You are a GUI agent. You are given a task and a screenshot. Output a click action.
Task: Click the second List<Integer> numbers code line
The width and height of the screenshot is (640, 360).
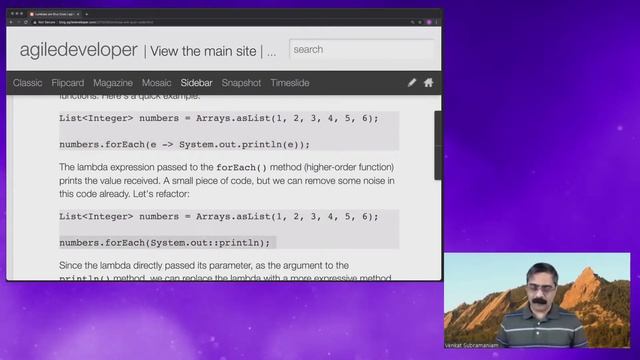(219, 217)
